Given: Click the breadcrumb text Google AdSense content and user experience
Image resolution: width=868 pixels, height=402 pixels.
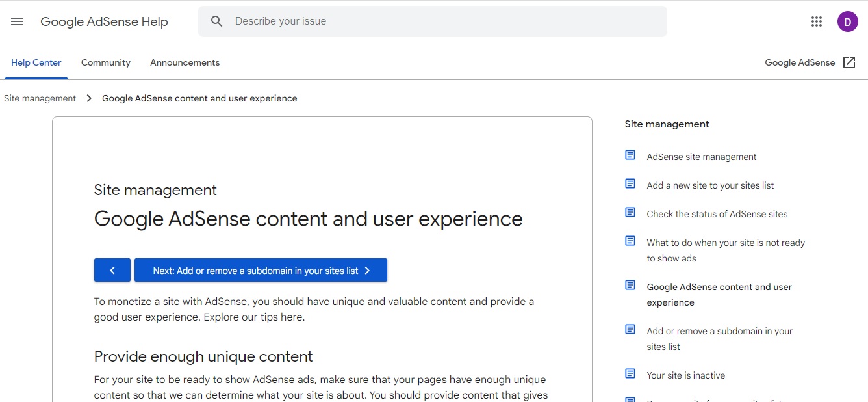Looking at the screenshot, I should [x=199, y=98].
